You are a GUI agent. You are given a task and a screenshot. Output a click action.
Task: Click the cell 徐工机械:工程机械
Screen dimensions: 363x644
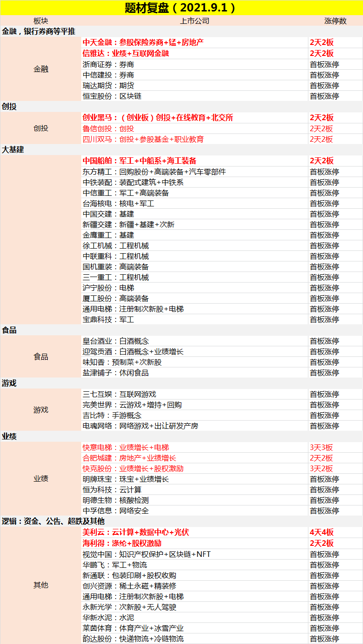(x=195, y=245)
